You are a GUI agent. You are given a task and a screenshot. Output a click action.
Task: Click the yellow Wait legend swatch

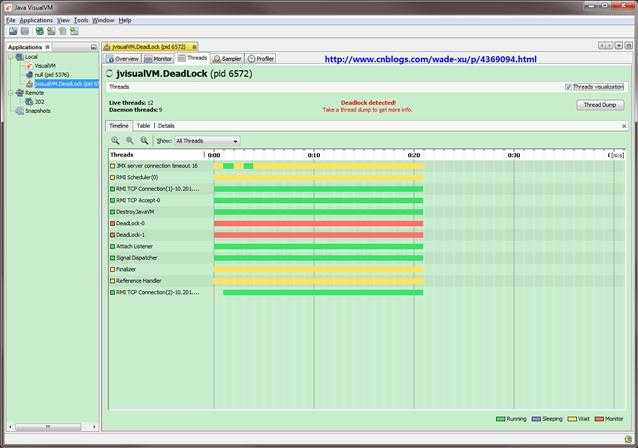click(572, 419)
